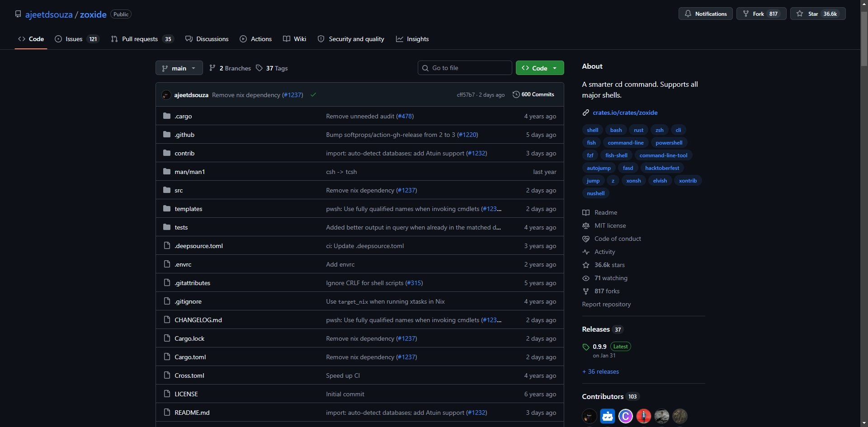Click the src folder icon
The width and height of the screenshot is (868, 427).
(167, 190)
